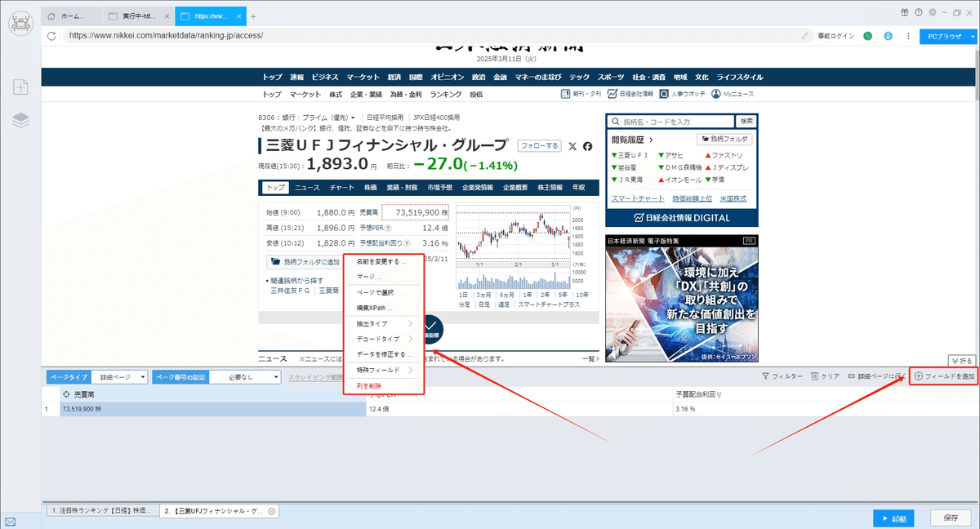Expand 特殊フィールド submenu
Image resolution: width=980 pixels, height=529 pixels.
(384, 370)
